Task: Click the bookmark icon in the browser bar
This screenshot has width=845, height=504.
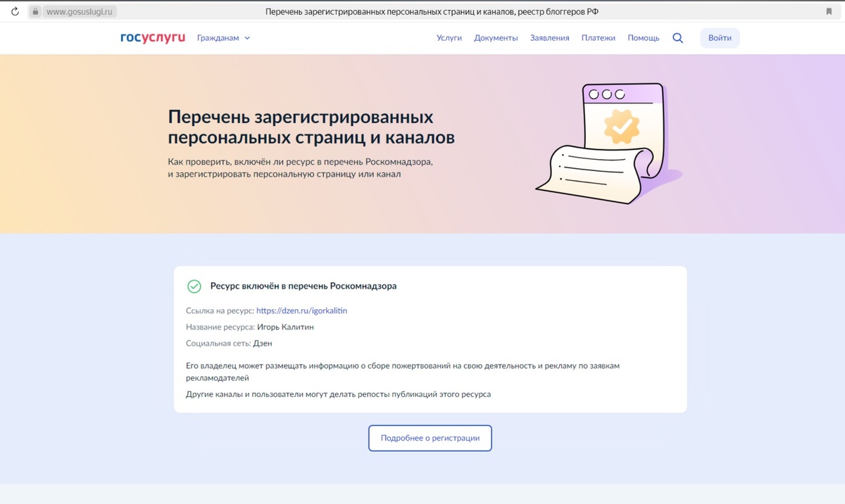Action: point(829,12)
